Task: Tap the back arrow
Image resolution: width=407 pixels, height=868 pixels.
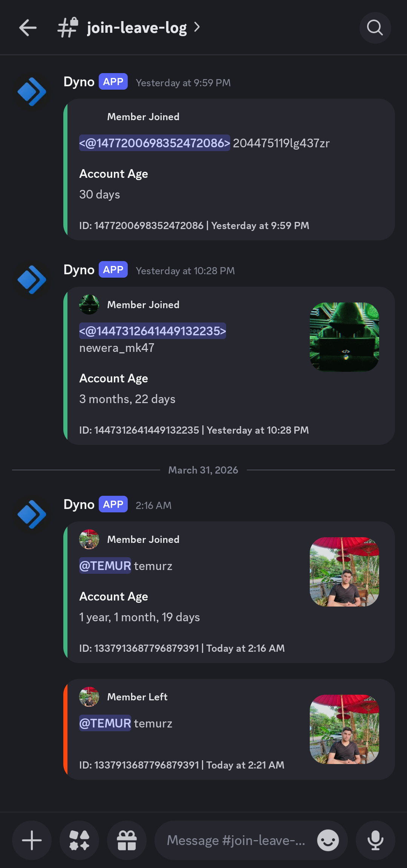Action: 28,28
